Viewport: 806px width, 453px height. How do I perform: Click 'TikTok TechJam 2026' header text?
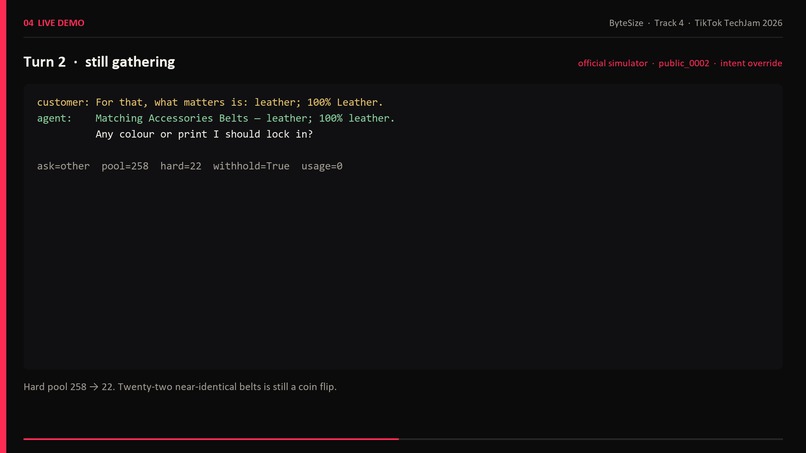pyautogui.click(x=738, y=23)
